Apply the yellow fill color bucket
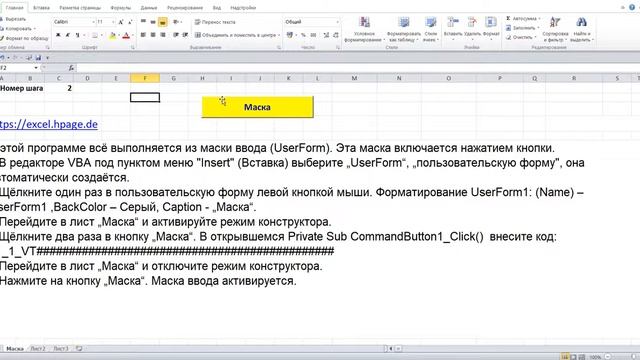The image size is (640, 360). pos(112,36)
